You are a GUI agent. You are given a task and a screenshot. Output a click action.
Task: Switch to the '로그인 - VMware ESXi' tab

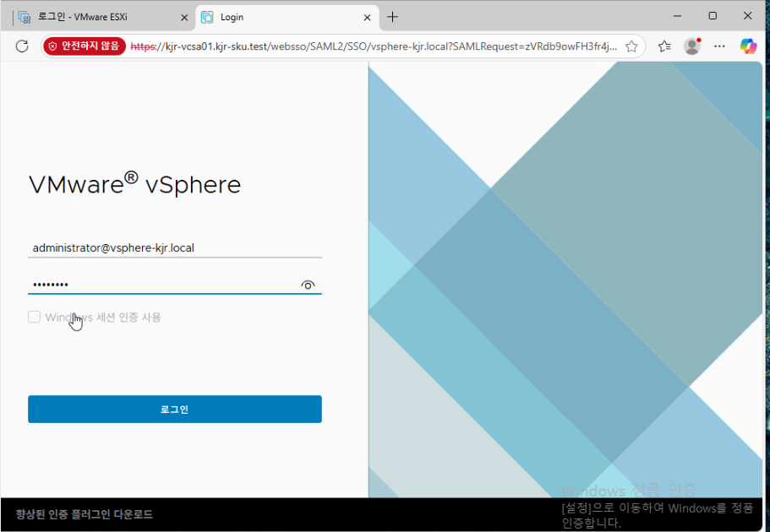click(102, 17)
